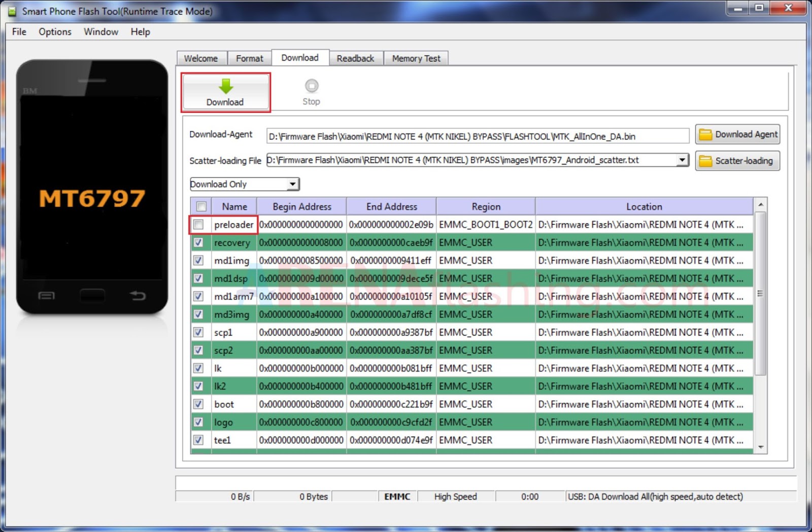This screenshot has width=812, height=532.
Task: Click the md1img location path cell
Action: tap(644, 260)
